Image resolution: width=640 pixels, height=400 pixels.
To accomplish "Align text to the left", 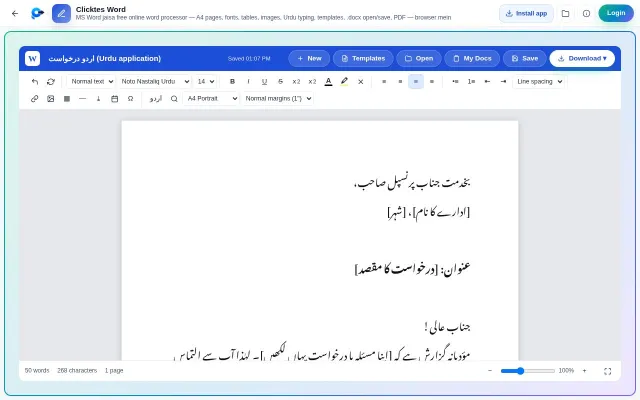I will coord(384,82).
